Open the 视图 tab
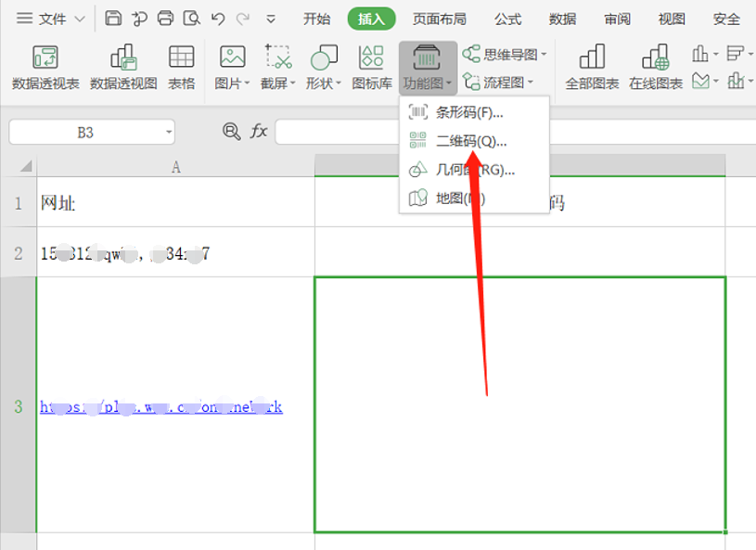Viewport: 756px width, 550px height. pyautogui.click(x=672, y=19)
